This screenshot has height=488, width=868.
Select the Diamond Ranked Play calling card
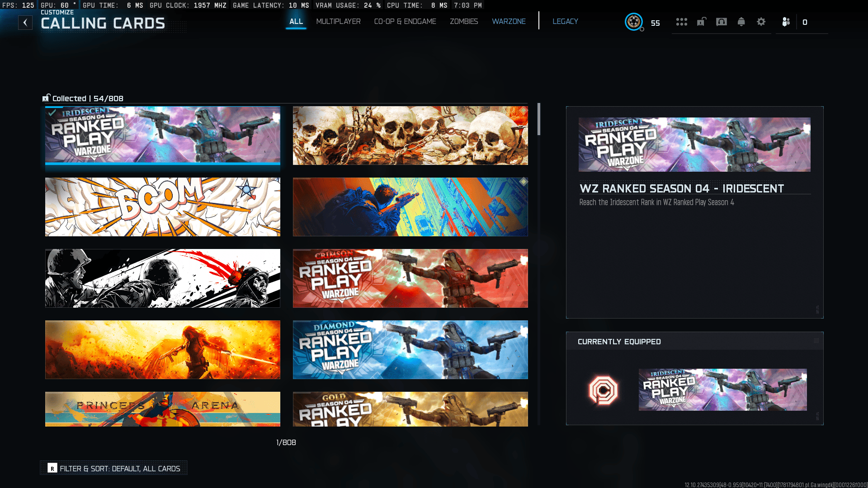410,350
